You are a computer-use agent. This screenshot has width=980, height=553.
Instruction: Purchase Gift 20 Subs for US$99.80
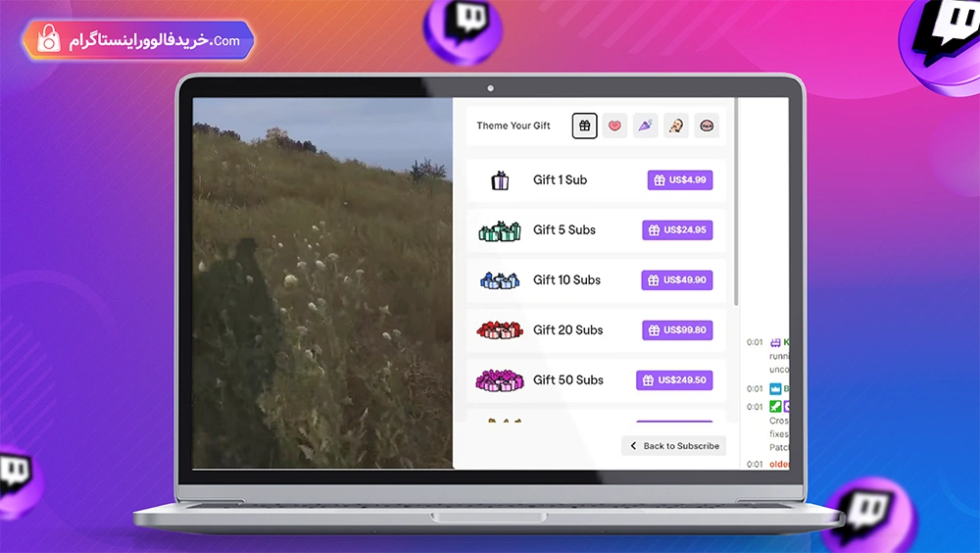click(x=677, y=330)
